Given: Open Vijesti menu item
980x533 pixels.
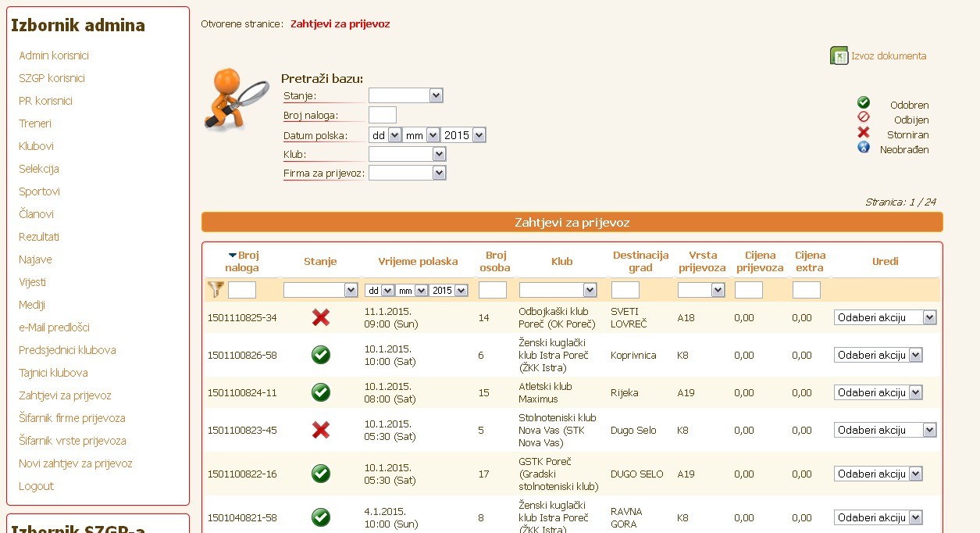Looking at the screenshot, I should (32, 282).
